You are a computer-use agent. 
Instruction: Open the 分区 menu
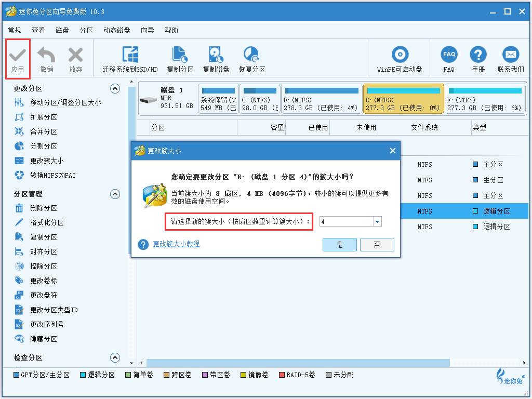pos(86,31)
